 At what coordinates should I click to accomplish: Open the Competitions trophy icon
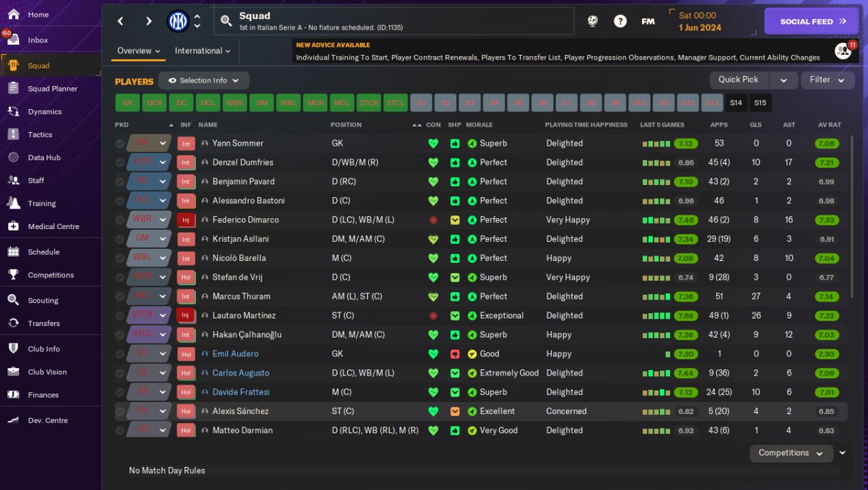tap(14, 275)
